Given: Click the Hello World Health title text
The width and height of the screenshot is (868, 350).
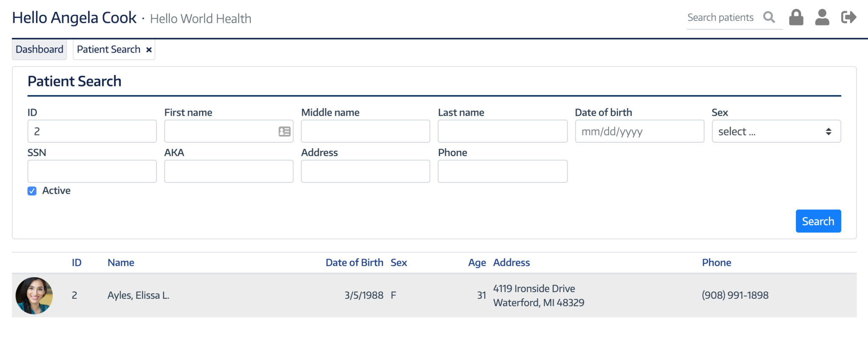Looking at the screenshot, I should pos(200,19).
